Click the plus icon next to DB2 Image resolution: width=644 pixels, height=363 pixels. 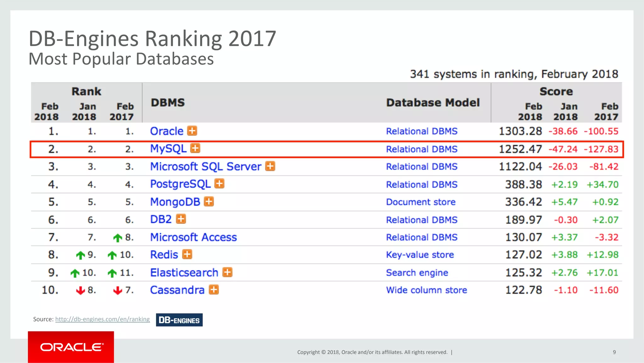(181, 219)
